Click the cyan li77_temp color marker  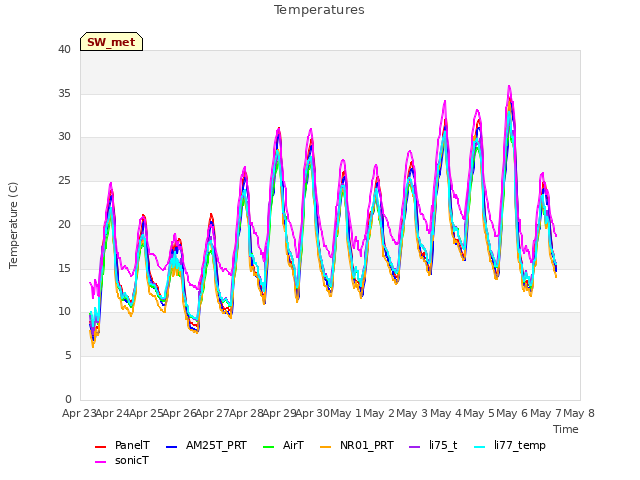coord(480,447)
